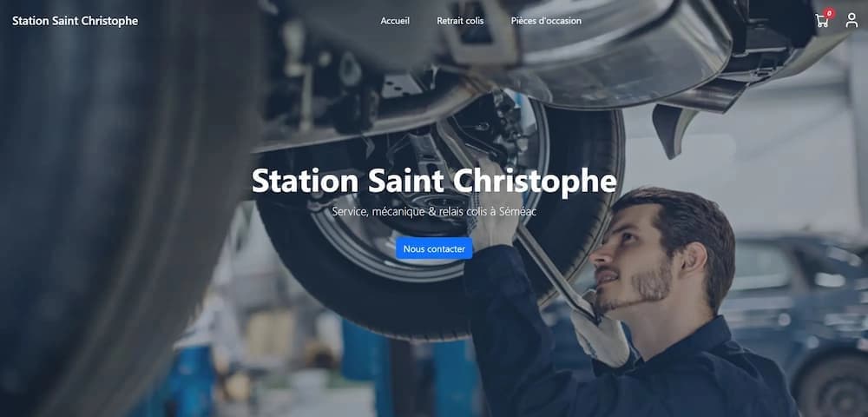Image resolution: width=868 pixels, height=417 pixels.
Task: Open the shopping cart icon
Action: click(822, 21)
